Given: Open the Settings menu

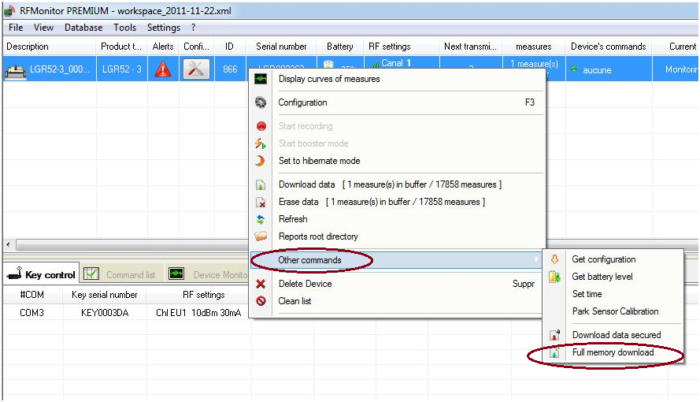Looking at the screenshot, I should (x=163, y=28).
